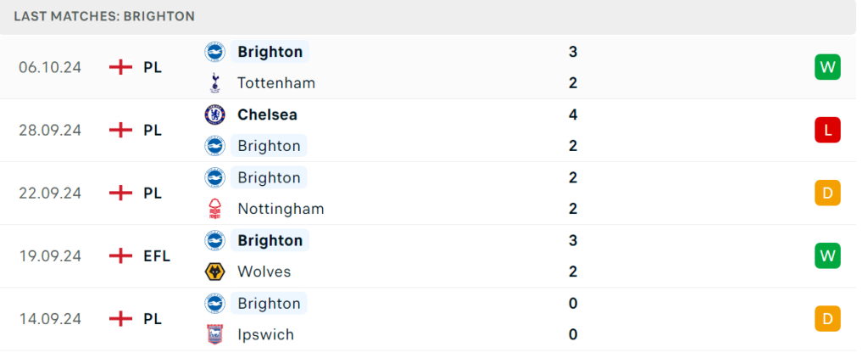Viewport: 868px width, 353px height.
Task: Click the green W badge for 06.10.24
Action: [827, 68]
